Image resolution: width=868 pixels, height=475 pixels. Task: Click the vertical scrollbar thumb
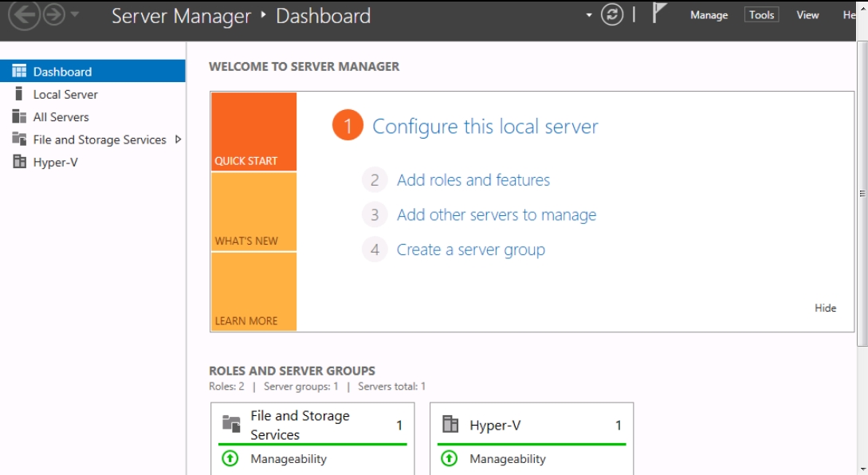pyautogui.click(x=862, y=194)
